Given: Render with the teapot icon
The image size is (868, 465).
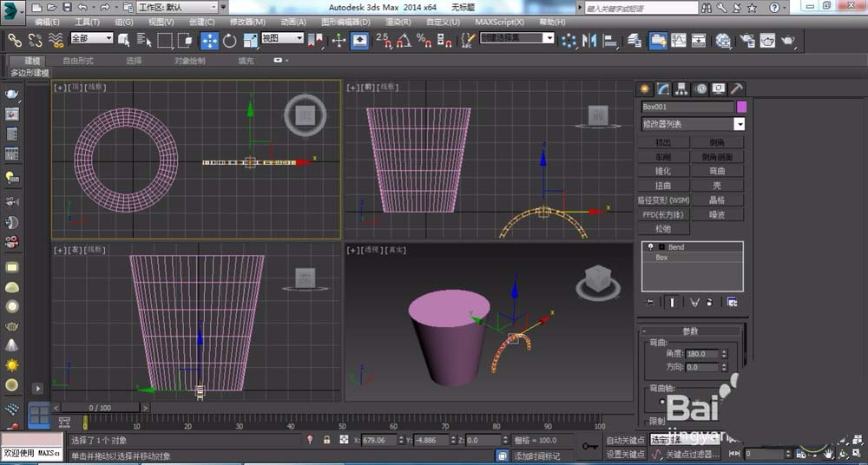Looking at the screenshot, I should click(x=788, y=40).
